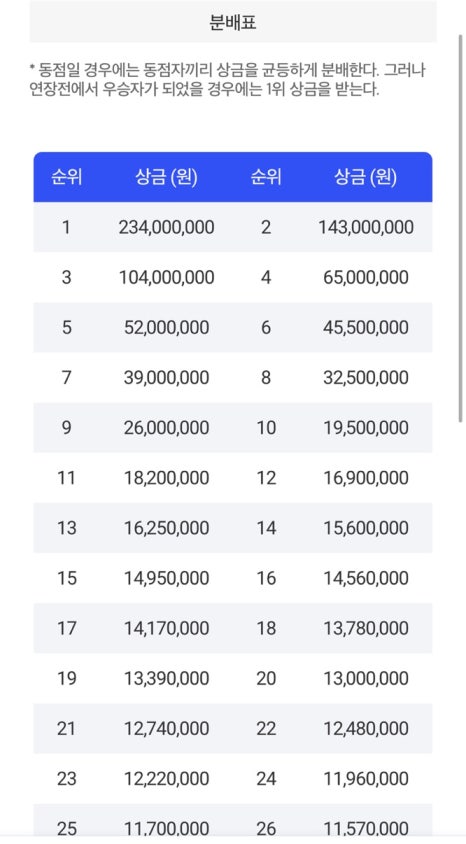
Task: Click the prize amount 65,000,000
Action: pos(366,277)
